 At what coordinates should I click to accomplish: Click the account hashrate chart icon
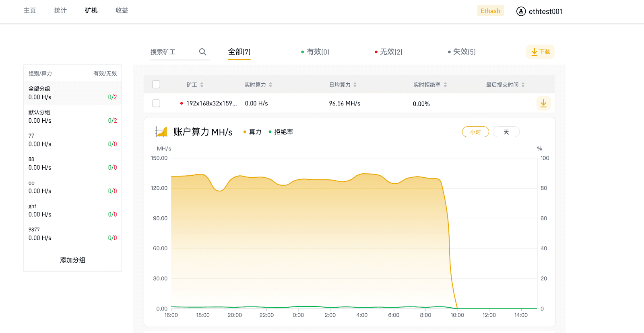[x=161, y=132]
